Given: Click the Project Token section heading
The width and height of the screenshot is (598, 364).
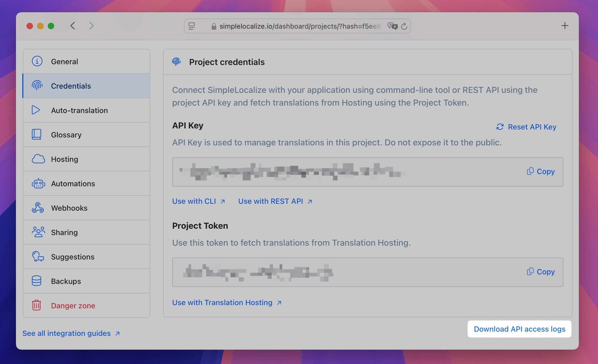Looking at the screenshot, I should (200, 226).
